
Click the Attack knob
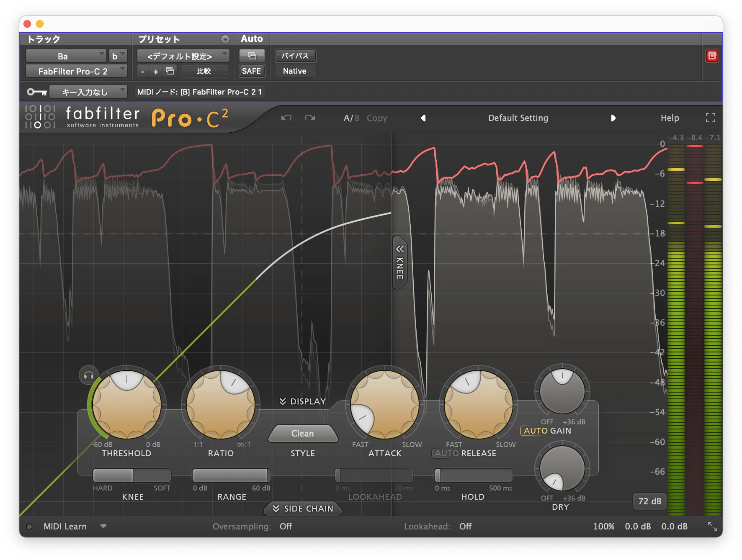[385, 404]
